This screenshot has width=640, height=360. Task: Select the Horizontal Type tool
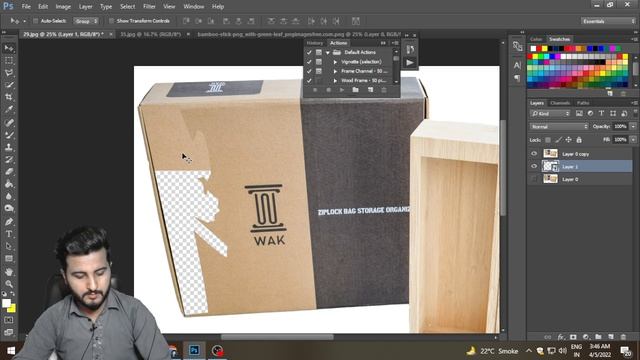click(x=9, y=234)
